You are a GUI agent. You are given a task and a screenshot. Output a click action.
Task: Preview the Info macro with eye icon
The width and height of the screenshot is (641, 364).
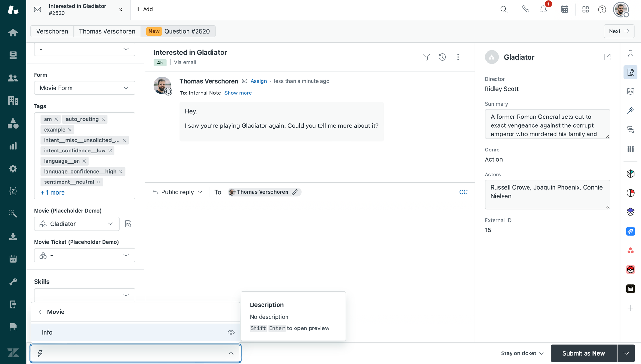231,332
